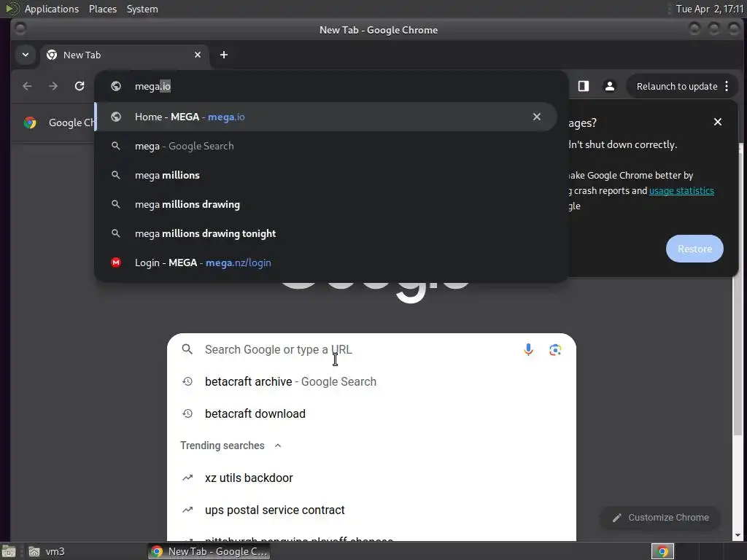Select xz utils backdoor trending search
Screen dimensions: 747x560
coord(371,478)
